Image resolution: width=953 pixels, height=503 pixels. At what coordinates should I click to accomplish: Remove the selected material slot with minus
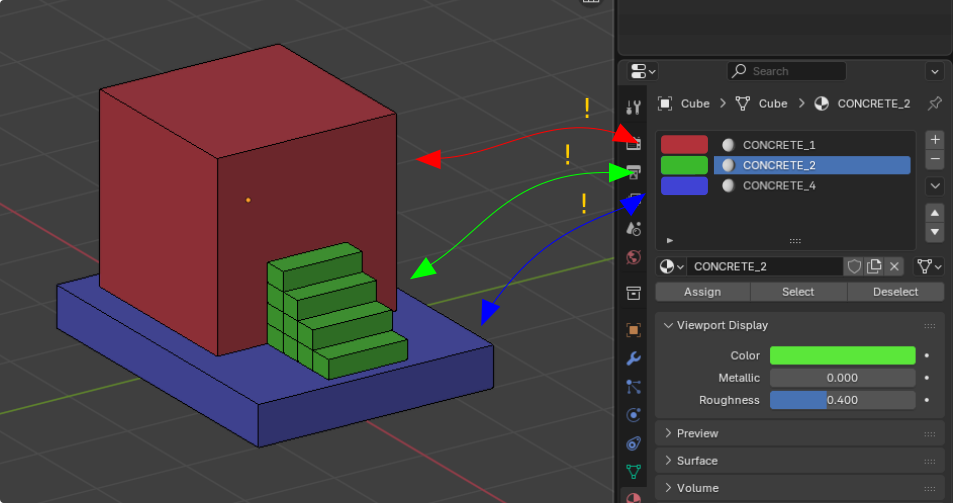click(x=935, y=159)
